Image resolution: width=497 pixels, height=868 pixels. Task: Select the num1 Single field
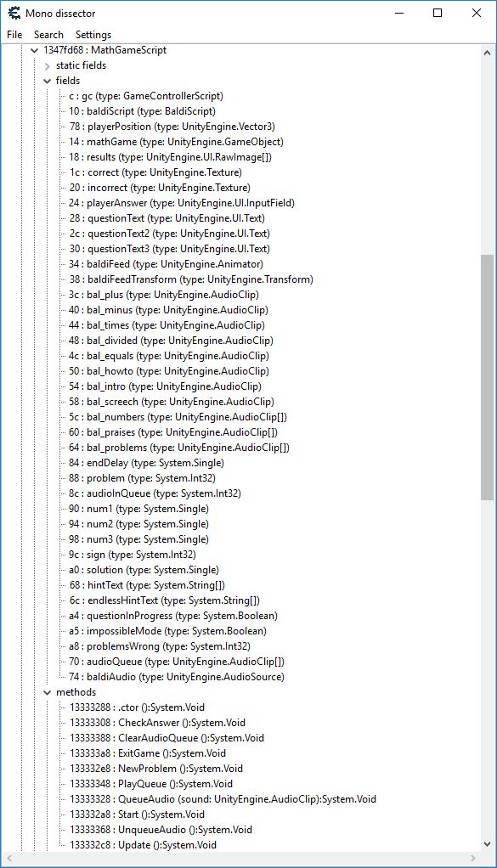point(139,509)
